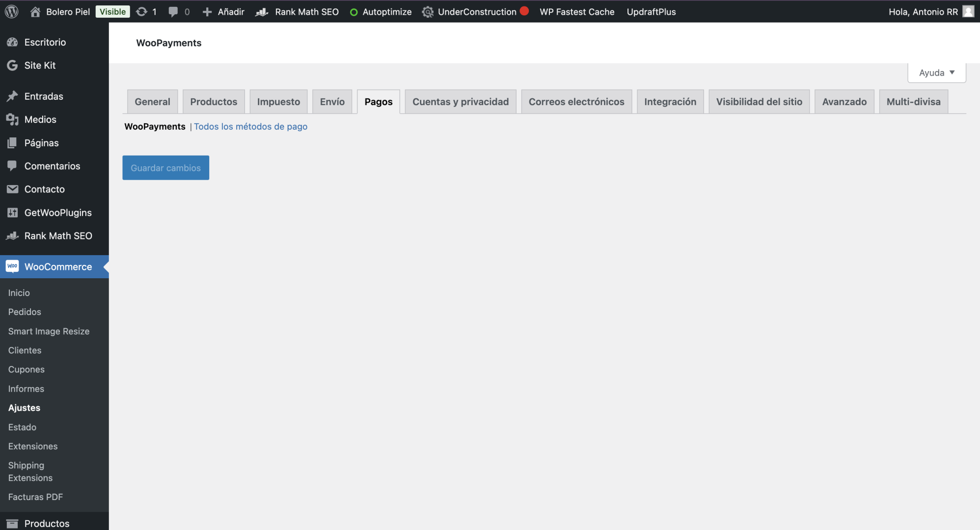Open Cupones submenu item
980x530 pixels.
(x=26, y=370)
